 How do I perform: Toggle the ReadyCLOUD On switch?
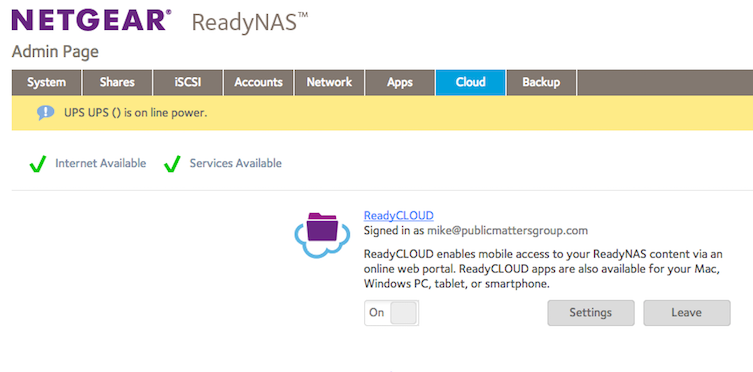click(391, 313)
